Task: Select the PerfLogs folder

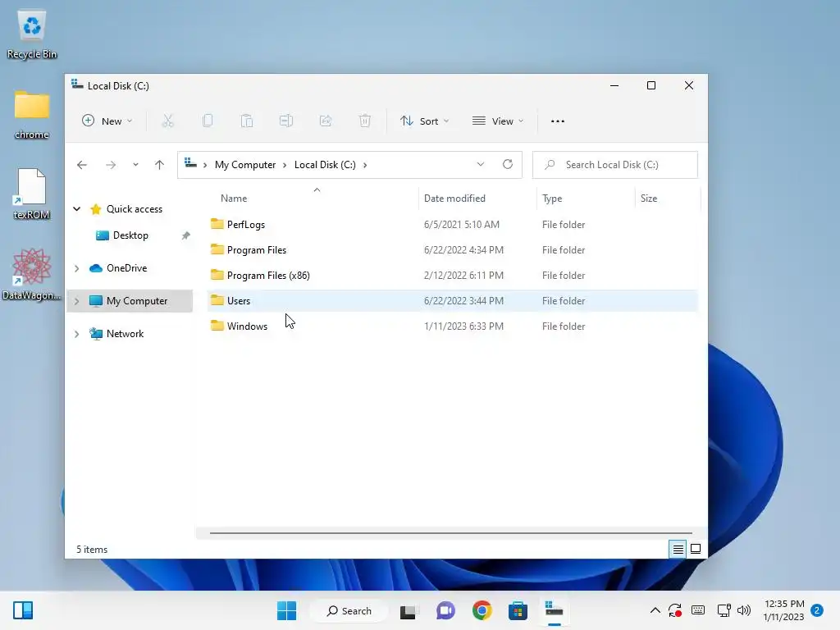Action: pos(453,225)
